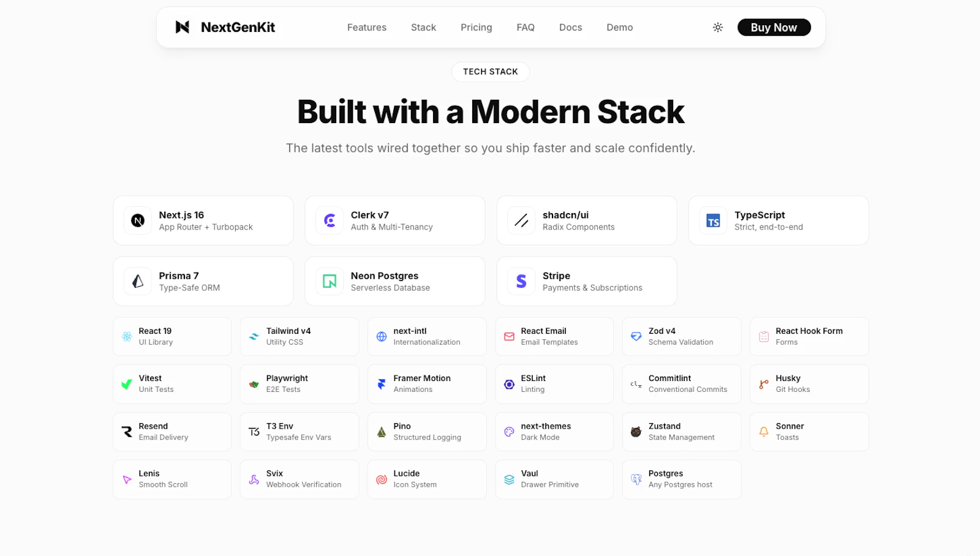
Task: Click the Framer Motion logo icon
Action: pos(382,384)
